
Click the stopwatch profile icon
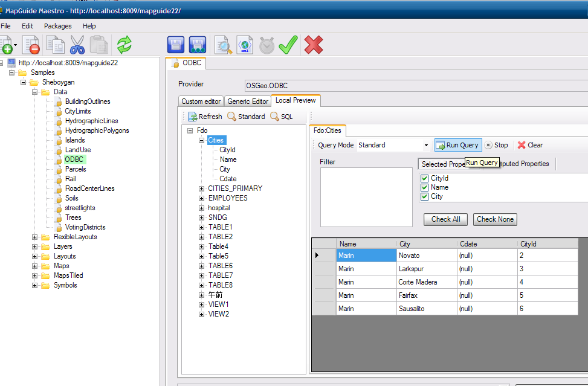click(267, 45)
